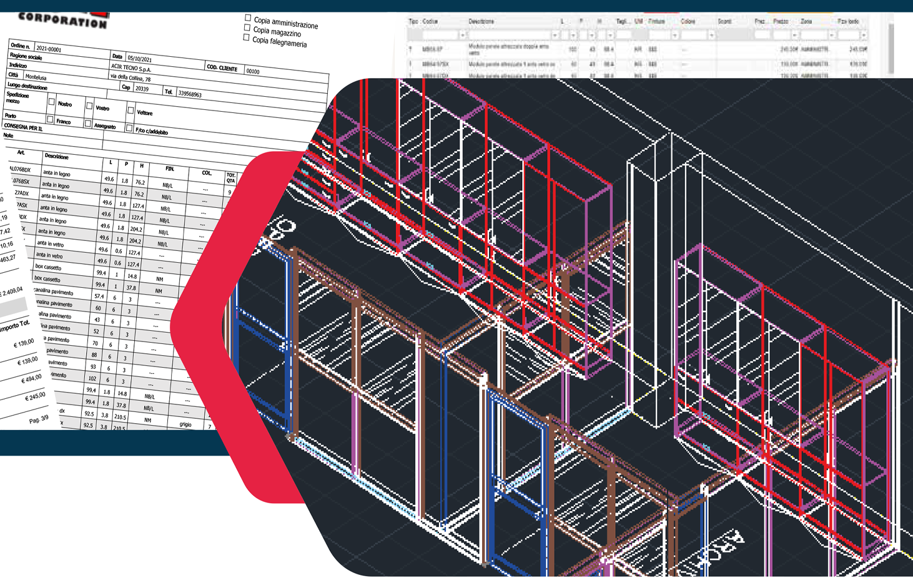Tick the Copia magazzino checkbox

tap(247, 28)
